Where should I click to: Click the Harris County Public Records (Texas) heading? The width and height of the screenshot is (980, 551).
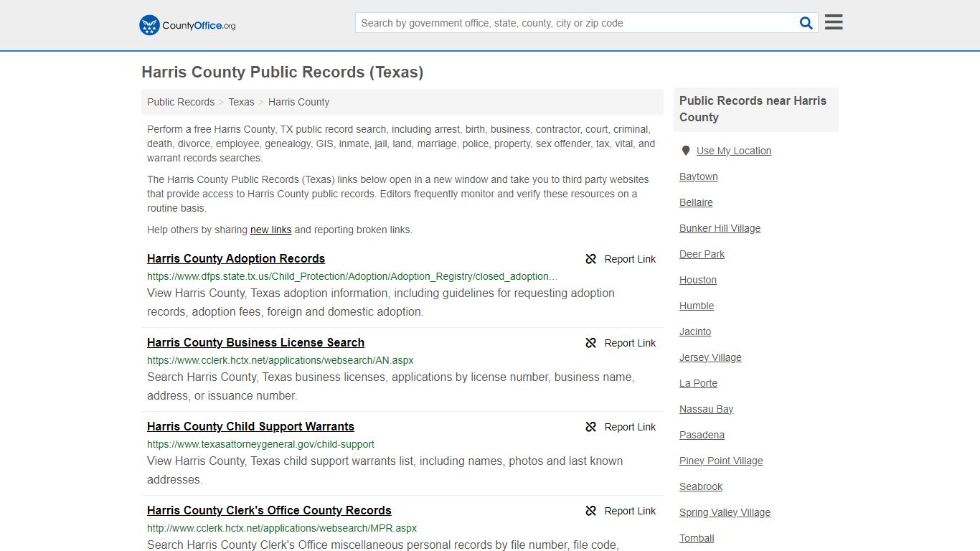[x=282, y=72]
